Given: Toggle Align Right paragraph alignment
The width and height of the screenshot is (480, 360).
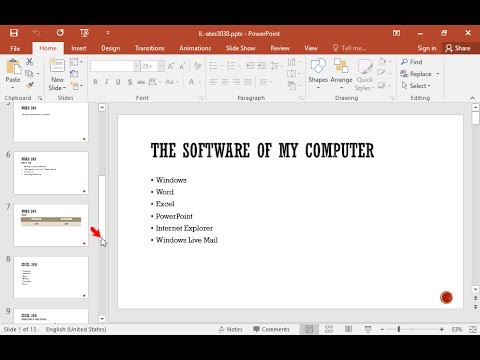Looking at the screenshot, I should pyautogui.click(x=236, y=82).
